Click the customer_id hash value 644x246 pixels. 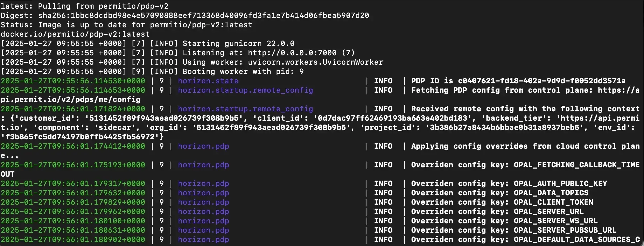[162, 118]
